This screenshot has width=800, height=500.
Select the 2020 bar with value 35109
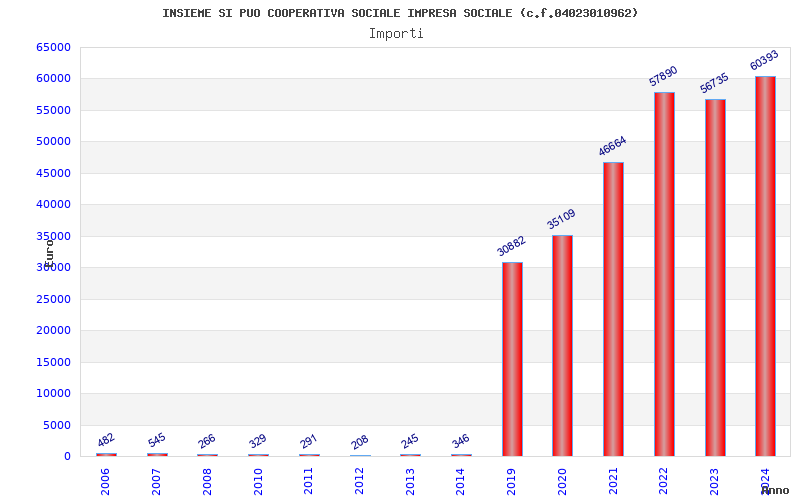click(x=562, y=345)
